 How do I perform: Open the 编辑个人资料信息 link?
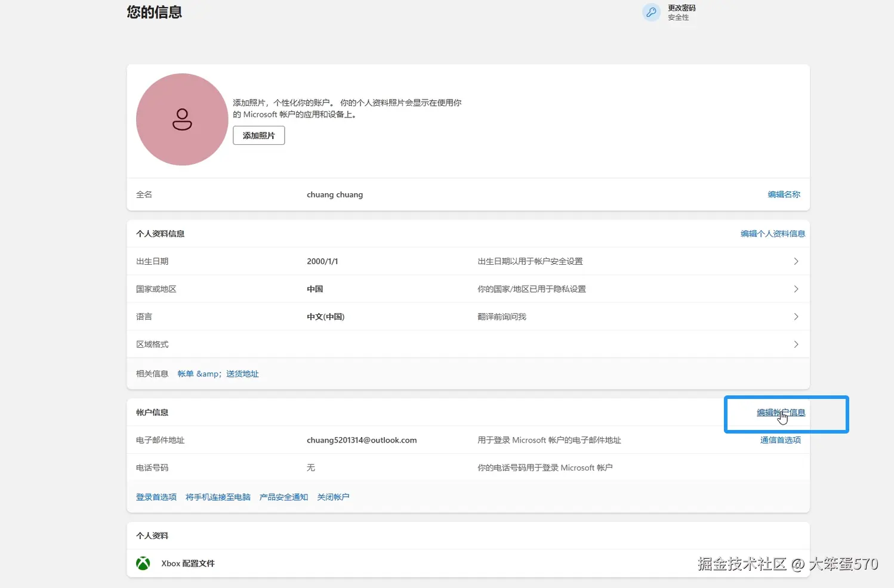pyautogui.click(x=773, y=234)
